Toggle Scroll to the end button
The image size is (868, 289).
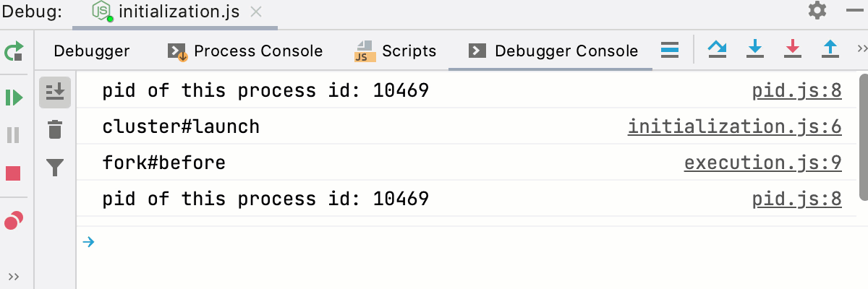[55, 92]
